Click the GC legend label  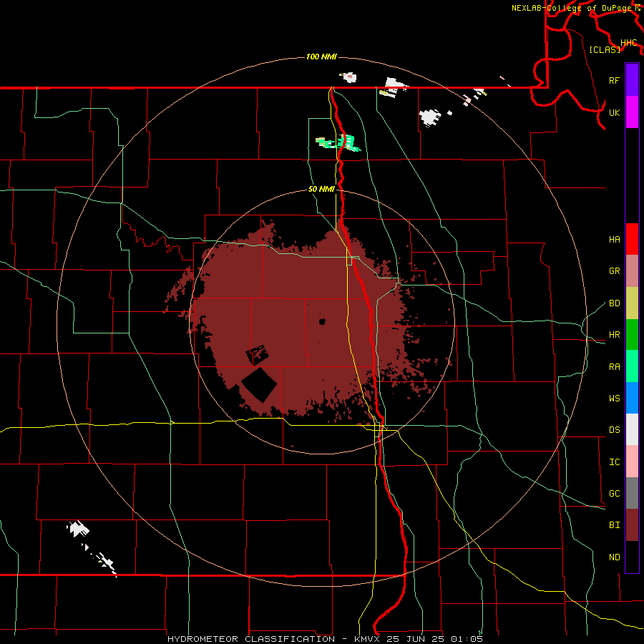(x=614, y=494)
